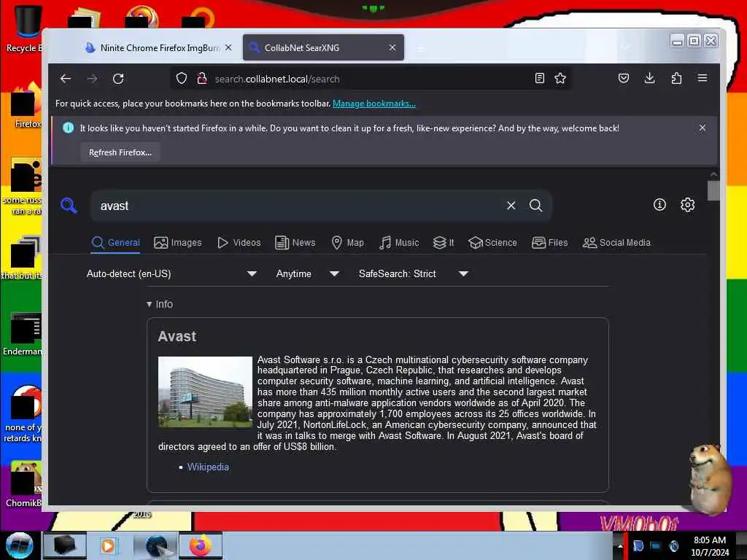
Task: Open the Avast Wikipedia link
Action: tap(208, 467)
